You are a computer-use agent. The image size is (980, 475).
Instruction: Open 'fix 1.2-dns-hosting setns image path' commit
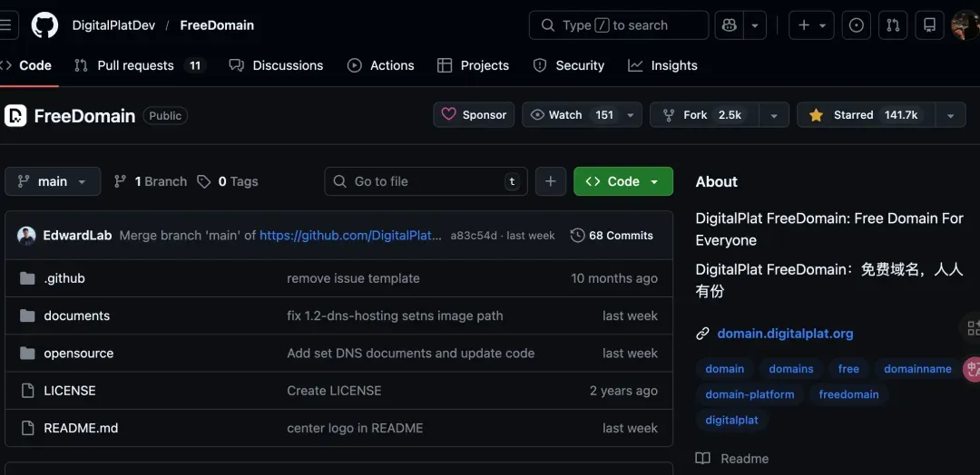coord(395,315)
